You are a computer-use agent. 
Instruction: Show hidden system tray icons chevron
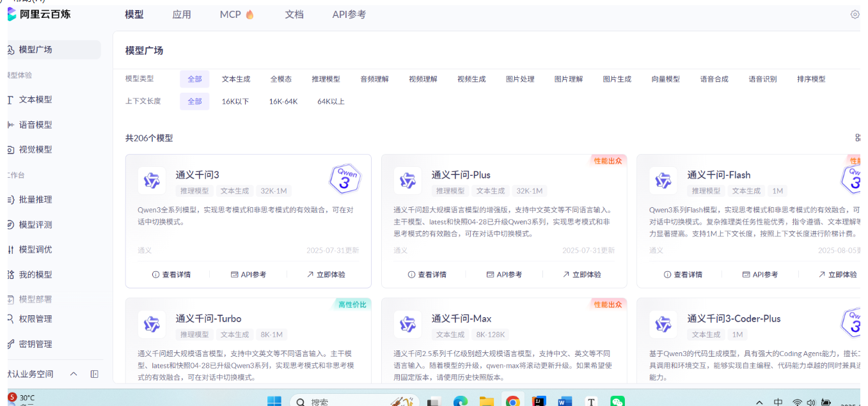coord(759,402)
